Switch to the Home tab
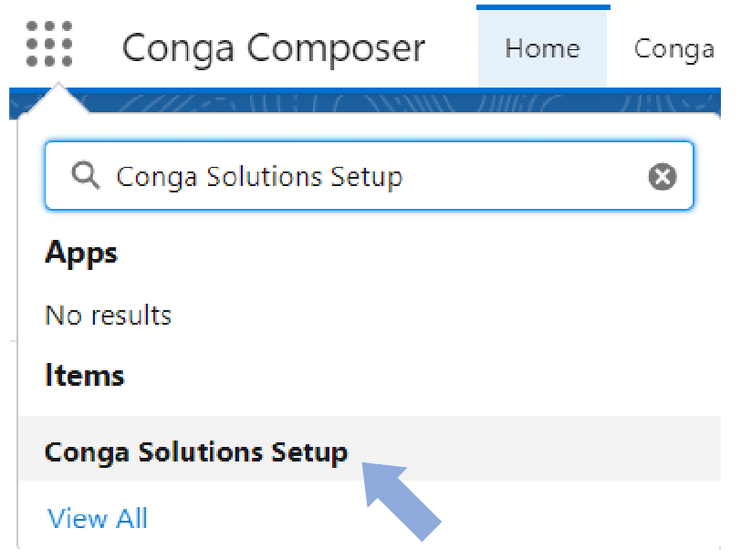 click(542, 48)
